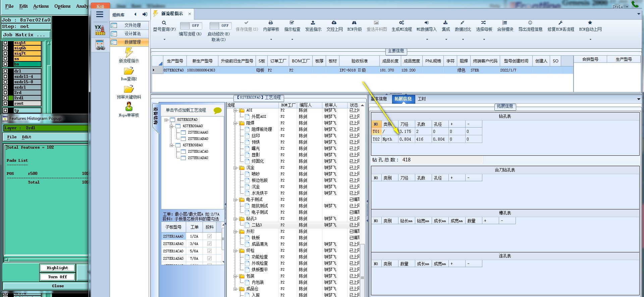Click the 型号查询(F) search icon
Screen dimensions: 644x297
[164, 23]
